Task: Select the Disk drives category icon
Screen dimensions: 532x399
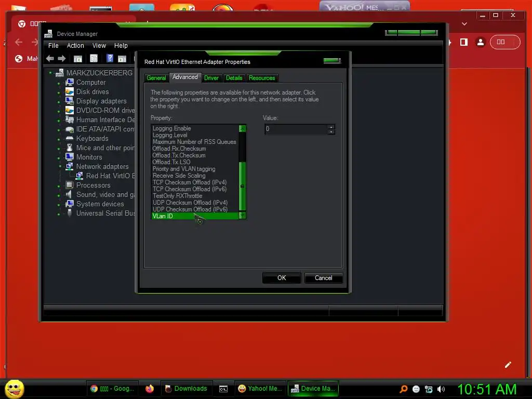Action: tap(70, 91)
